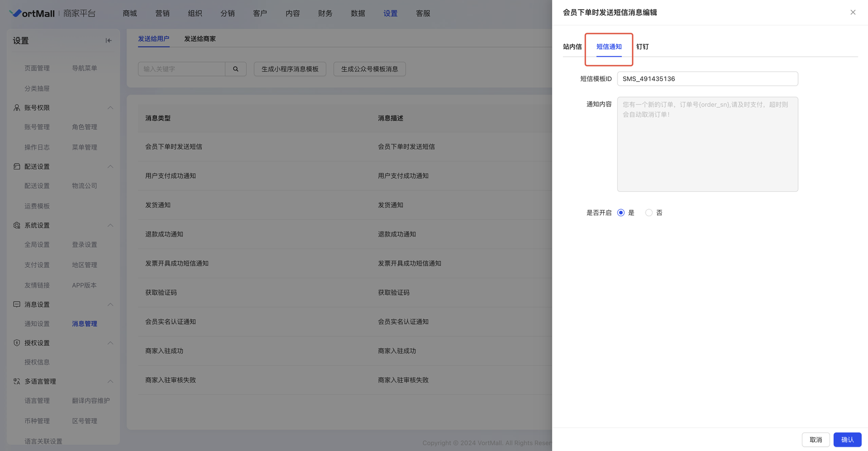Screen dimensions: 868x451
Task: Click the 系统设置 gear icon
Action: click(17, 225)
